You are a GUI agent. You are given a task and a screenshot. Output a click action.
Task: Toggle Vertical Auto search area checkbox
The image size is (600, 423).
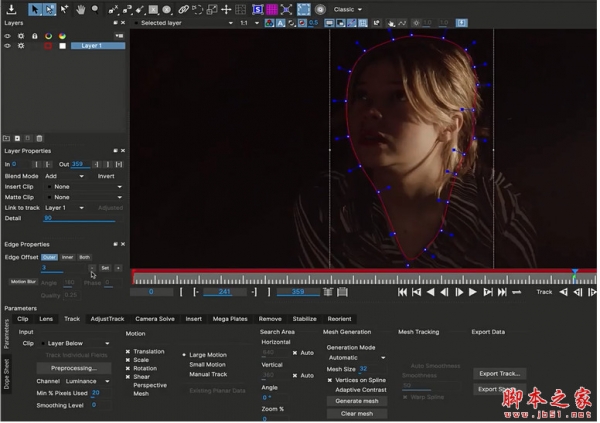coord(295,376)
